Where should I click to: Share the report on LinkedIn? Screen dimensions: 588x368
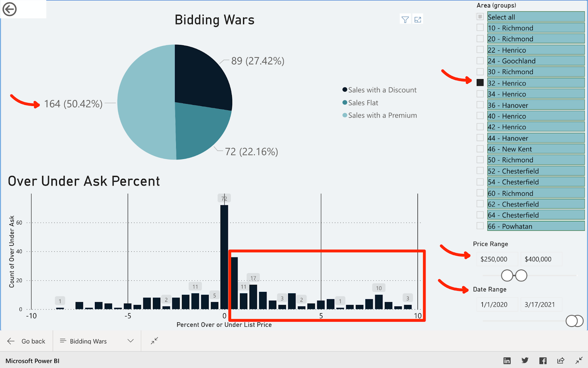click(507, 361)
